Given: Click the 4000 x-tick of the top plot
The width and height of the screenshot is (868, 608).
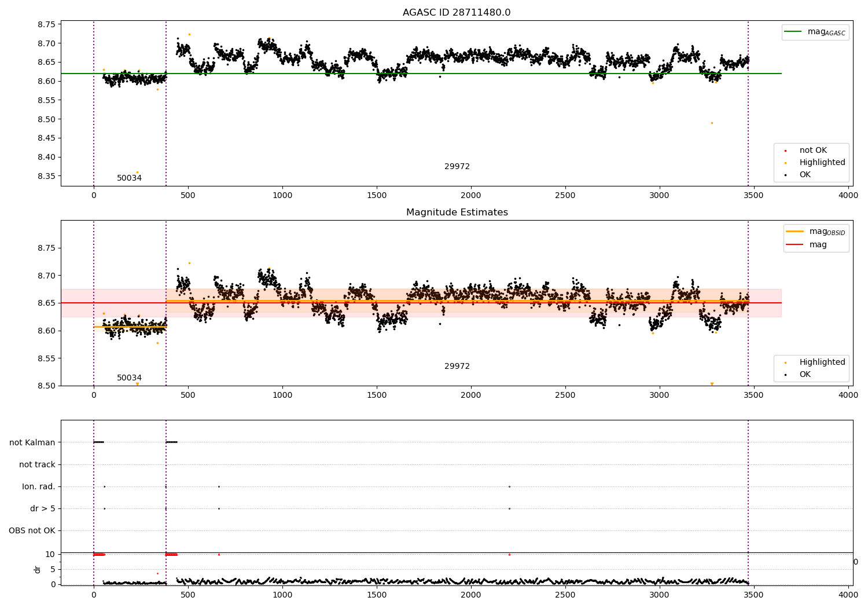Looking at the screenshot, I should (848, 195).
